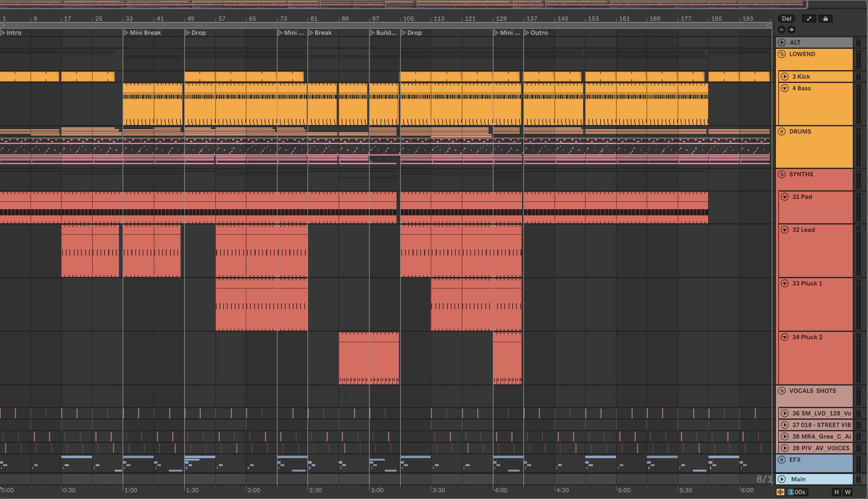868x499 pixels.
Task: Unfold the 39 PIV_AV_VOICES track
Action: pos(785,448)
